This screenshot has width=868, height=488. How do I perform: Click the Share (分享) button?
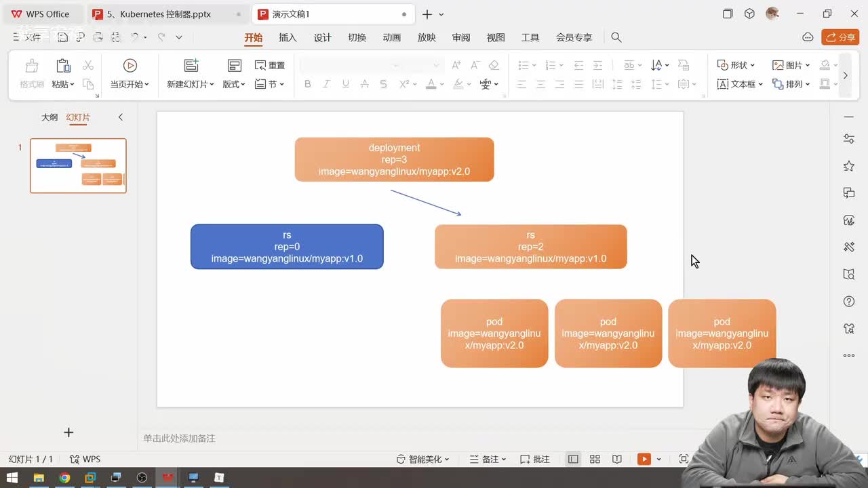[x=840, y=37]
